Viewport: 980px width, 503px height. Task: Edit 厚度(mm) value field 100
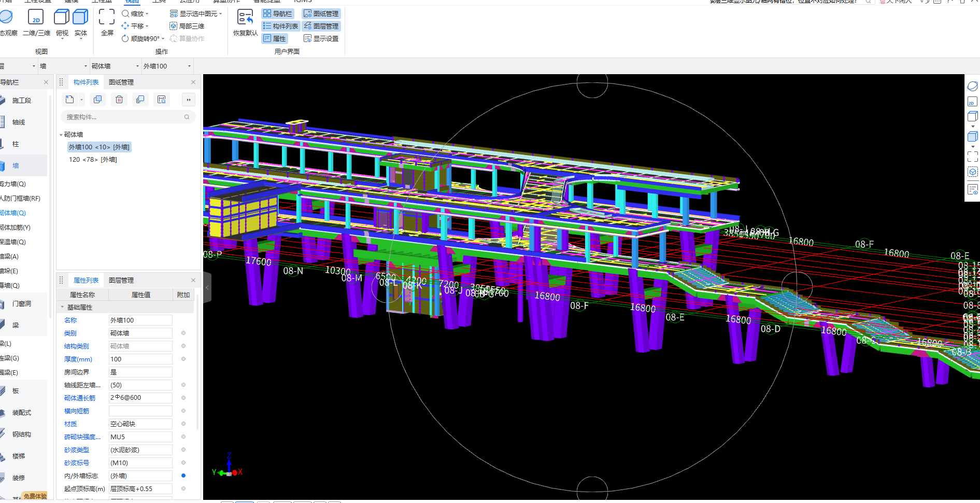coord(140,359)
